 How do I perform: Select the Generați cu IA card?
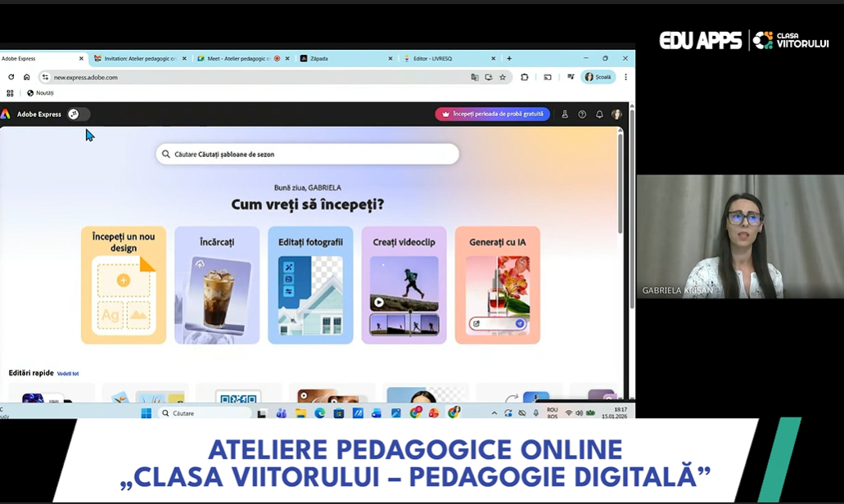tap(498, 285)
